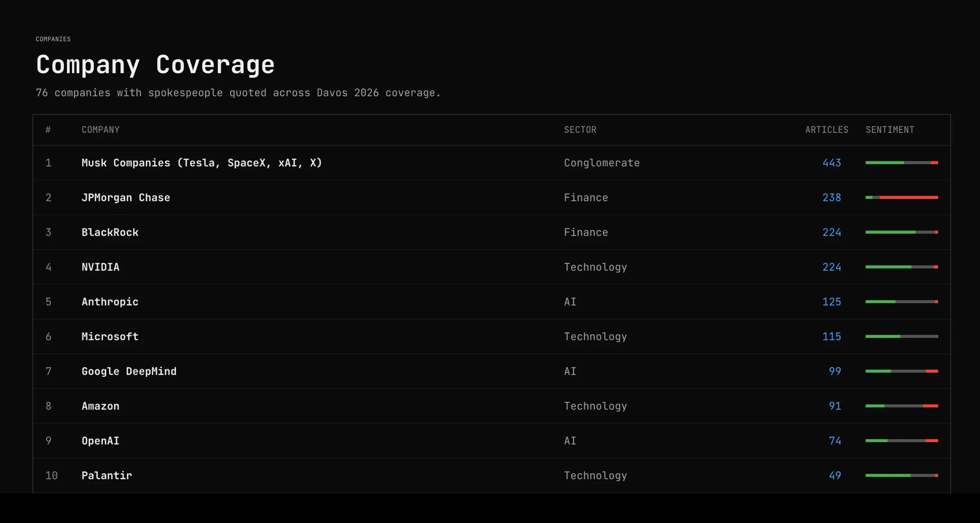Open the OpenAI company entry
Screen dimensions: 980x523
pyautogui.click(x=100, y=441)
